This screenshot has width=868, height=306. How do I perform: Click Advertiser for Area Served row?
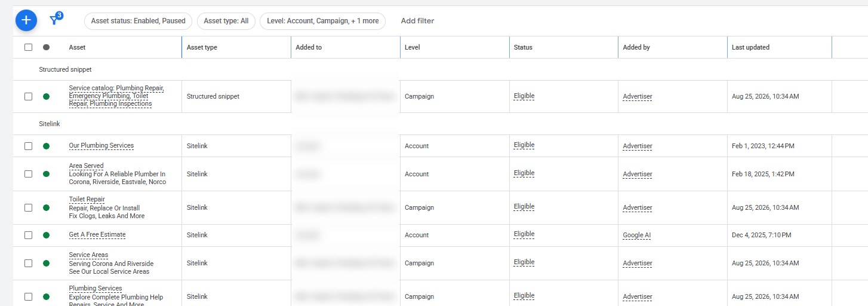[638, 175]
